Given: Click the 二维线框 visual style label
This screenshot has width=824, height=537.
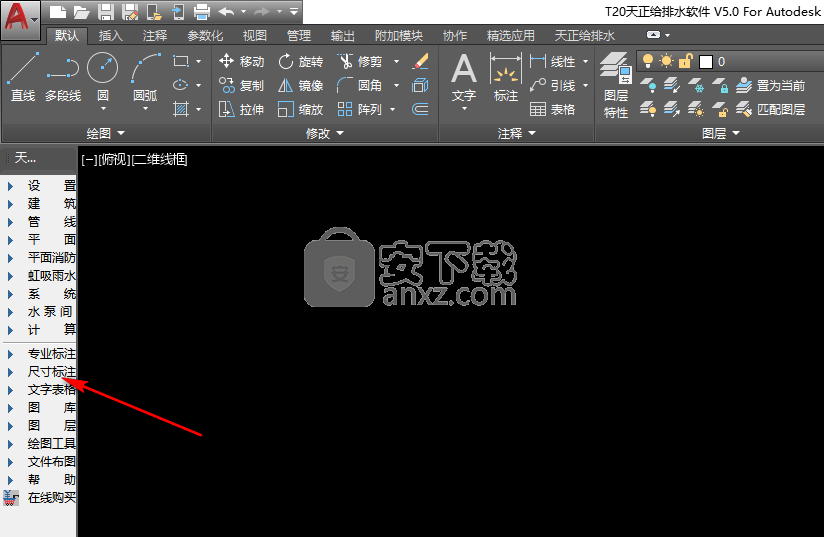Looking at the screenshot, I should tap(160, 159).
